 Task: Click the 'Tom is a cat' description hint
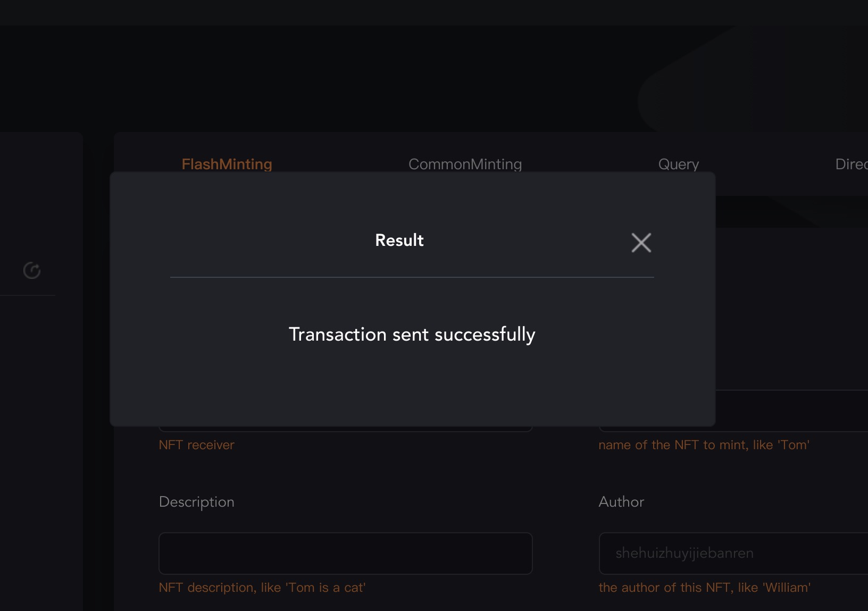pyautogui.click(x=262, y=588)
